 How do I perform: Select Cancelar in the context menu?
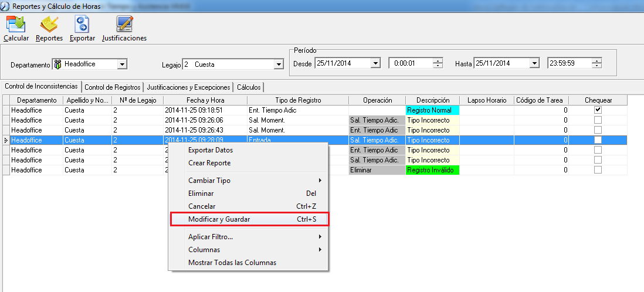pos(249,206)
